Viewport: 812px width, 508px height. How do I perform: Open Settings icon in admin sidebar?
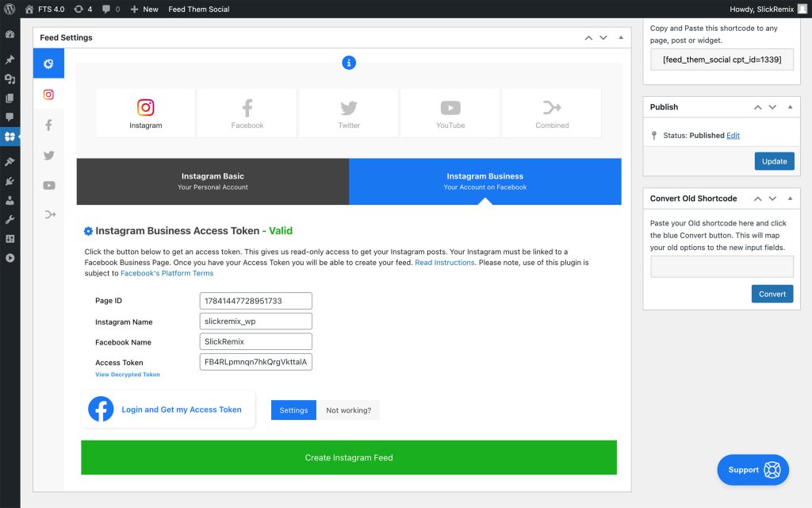(x=10, y=238)
